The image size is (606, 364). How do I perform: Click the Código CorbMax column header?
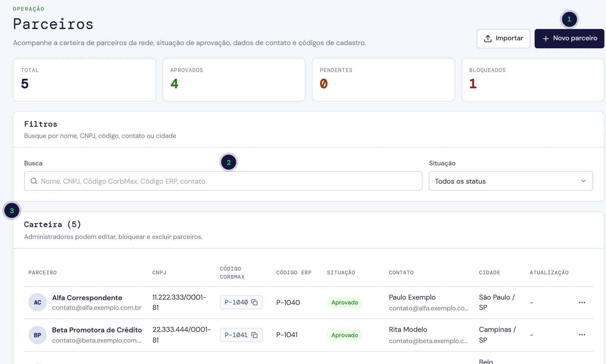(232, 273)
